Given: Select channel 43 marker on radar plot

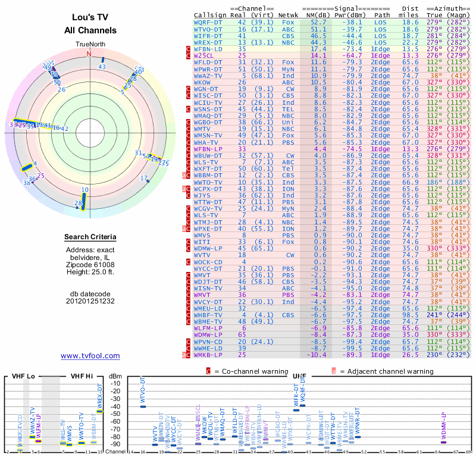Looking at the screenshot, I should pos(102,60).
